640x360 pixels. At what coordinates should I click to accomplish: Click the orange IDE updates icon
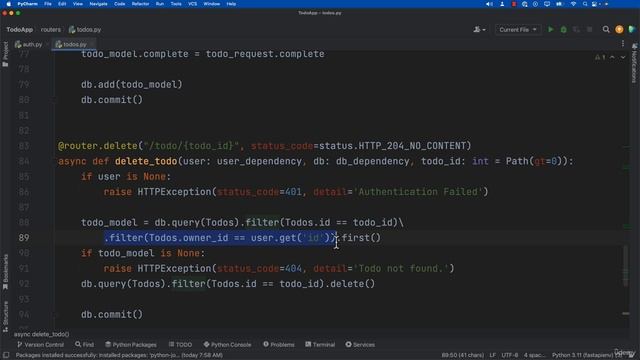pyautogui.click(x=619, y=29)
